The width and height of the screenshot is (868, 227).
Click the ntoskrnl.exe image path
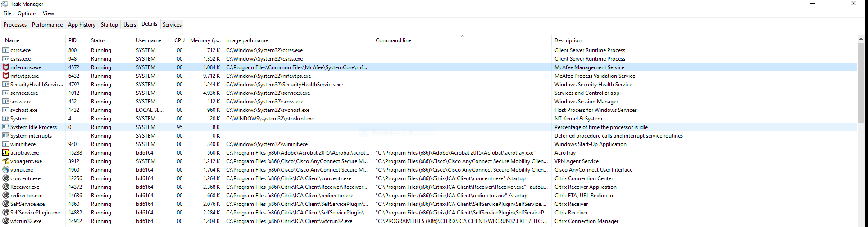(270, 119)
